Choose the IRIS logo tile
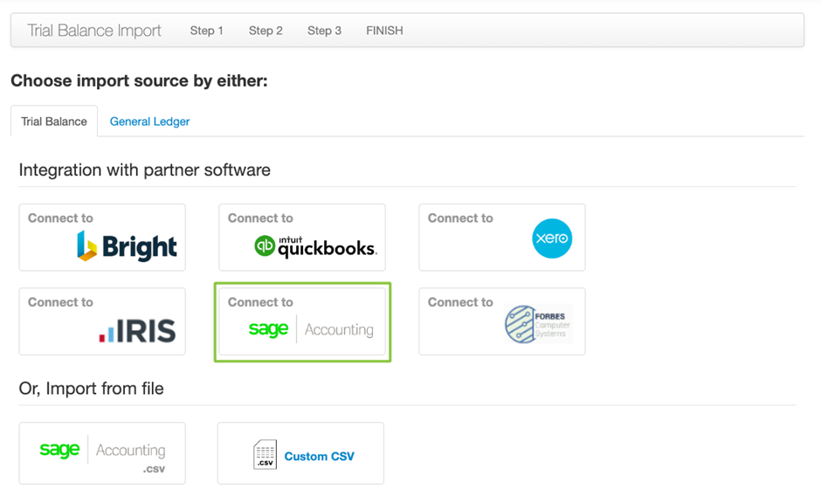This screenshot has height=504, width=821. pyautogui.click(x=137, y=330)
